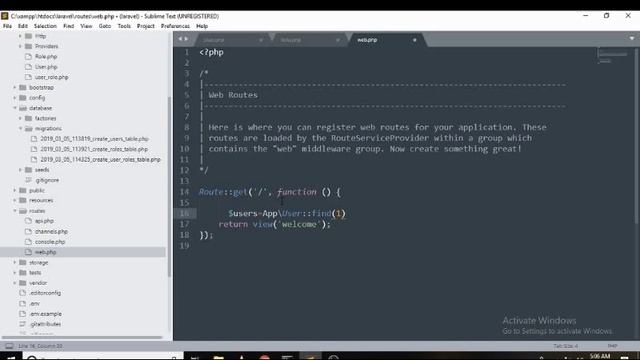Click the next tab arrow in tab bar
Viewport: 640px width, 360px height.
coord(186,39)
